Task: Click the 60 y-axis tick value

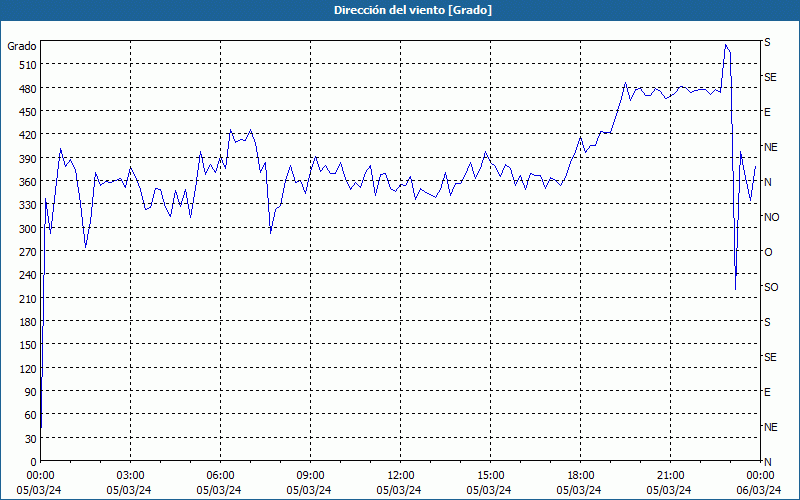Action: [31, 416]
